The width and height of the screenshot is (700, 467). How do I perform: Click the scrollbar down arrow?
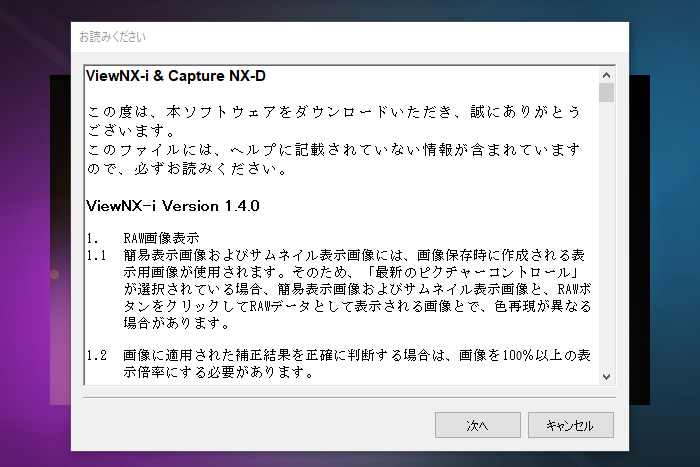(x=606, y=377)
